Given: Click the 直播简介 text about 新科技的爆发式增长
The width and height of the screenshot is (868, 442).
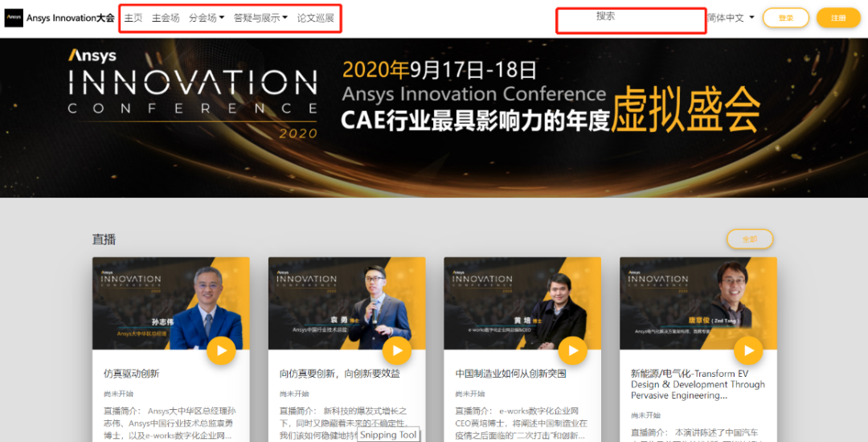Looking at the screenshot, I should 346,424.
